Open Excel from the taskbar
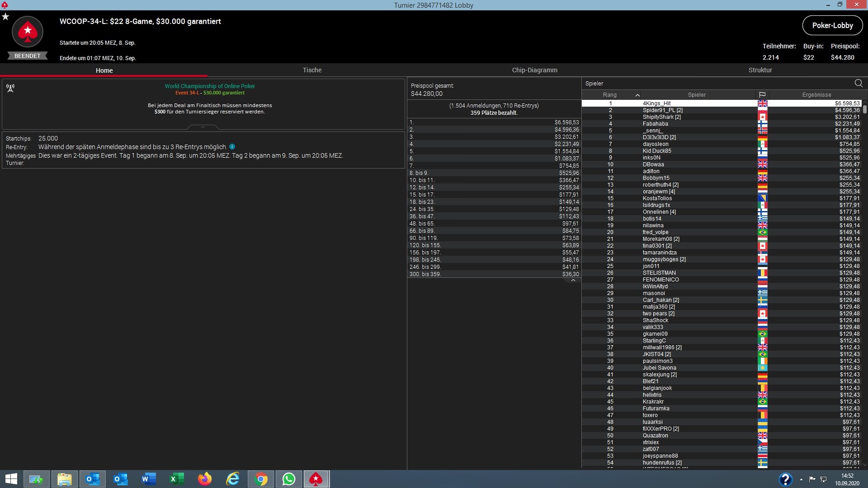This screenshot has height=488, width=868. tap(177, 479)
